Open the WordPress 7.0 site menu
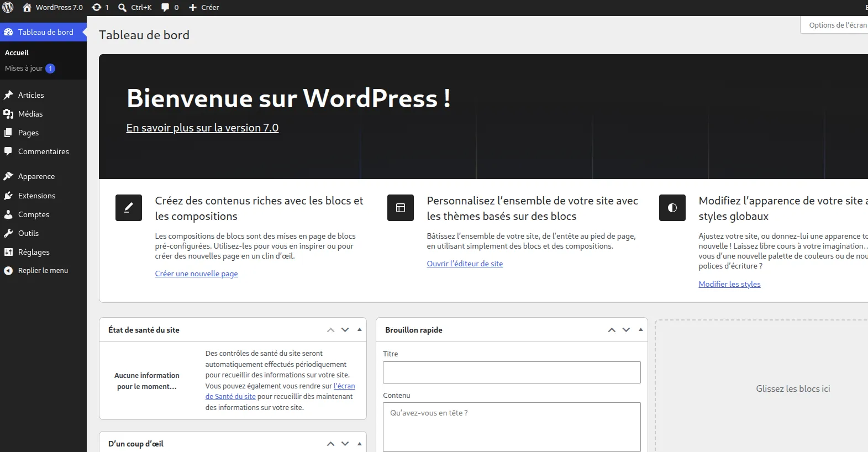 point(52,7)
